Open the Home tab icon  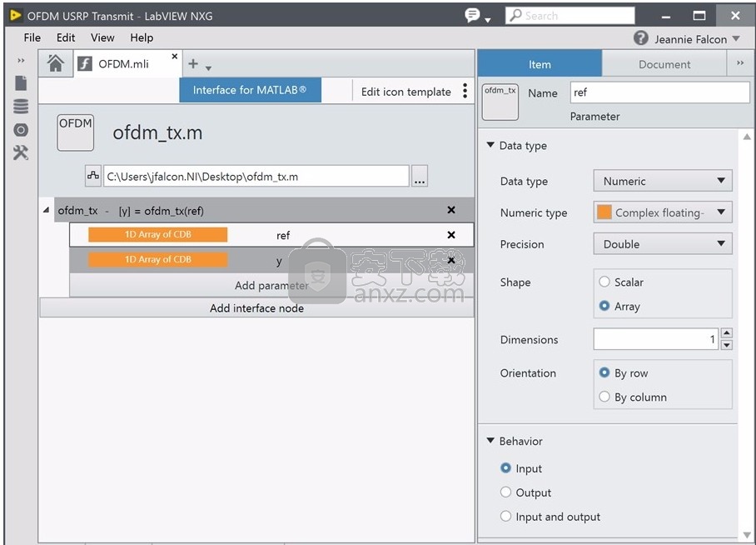56,63
